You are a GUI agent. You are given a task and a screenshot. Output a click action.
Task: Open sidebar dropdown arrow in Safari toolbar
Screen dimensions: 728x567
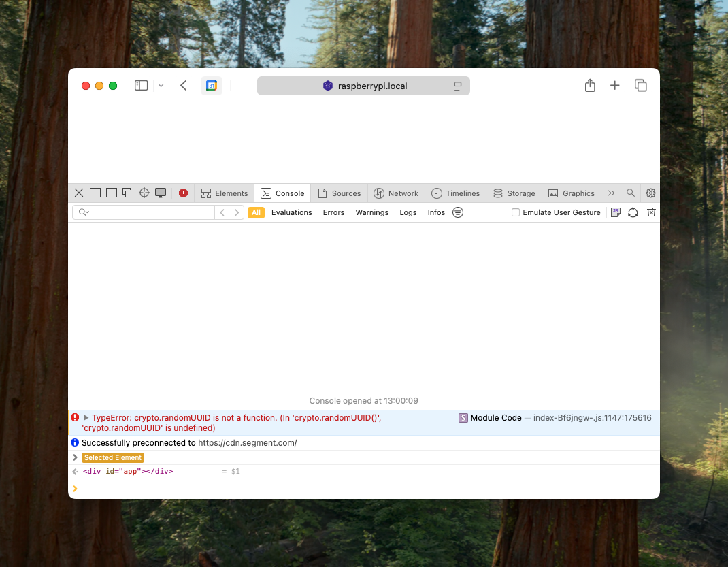(x=161, y=86)
